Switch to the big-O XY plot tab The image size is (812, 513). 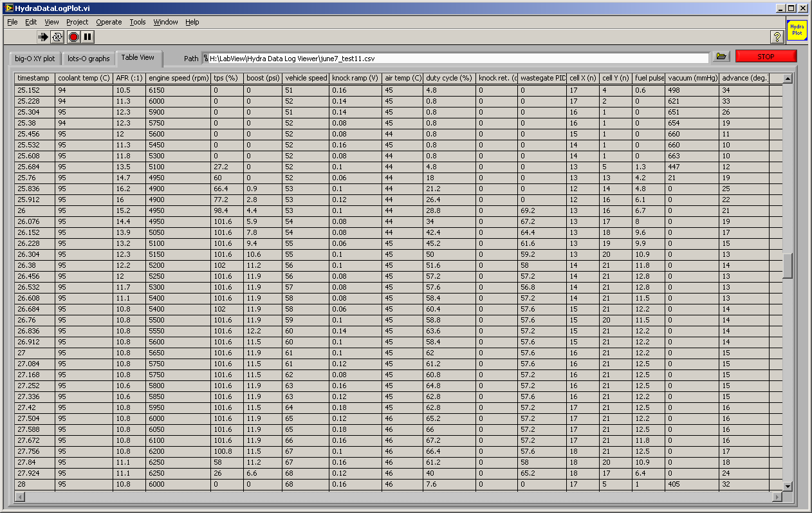click(35, 59)
